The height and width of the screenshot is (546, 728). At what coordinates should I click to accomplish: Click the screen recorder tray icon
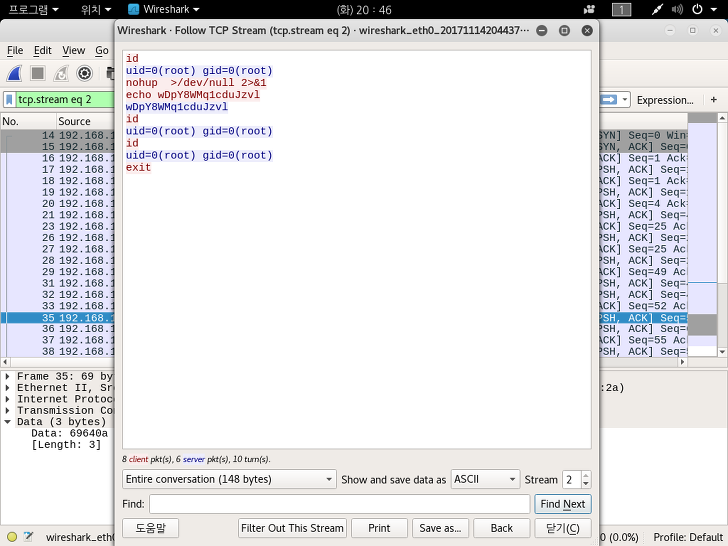click(589, 9)
